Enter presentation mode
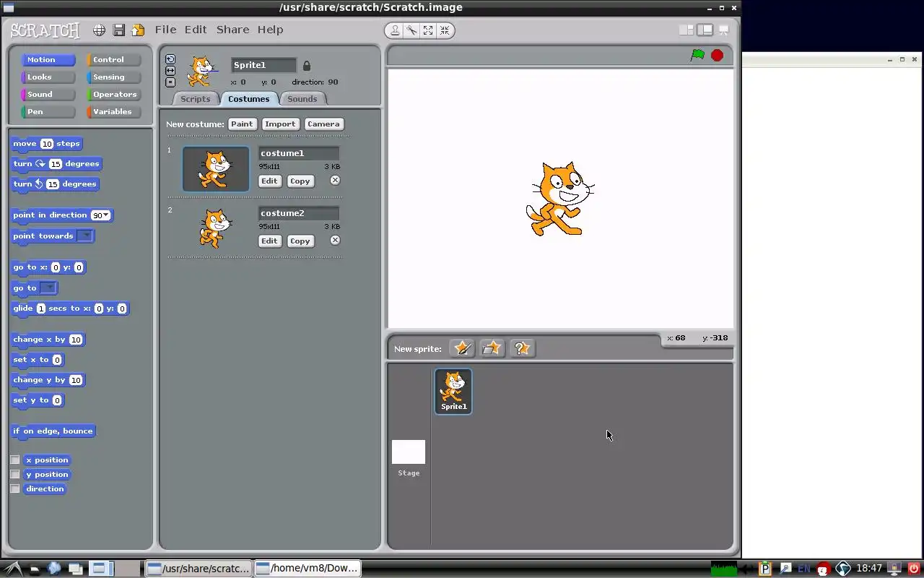The width and height of the screenshot is (924, 578). click(x=723, y=30)
